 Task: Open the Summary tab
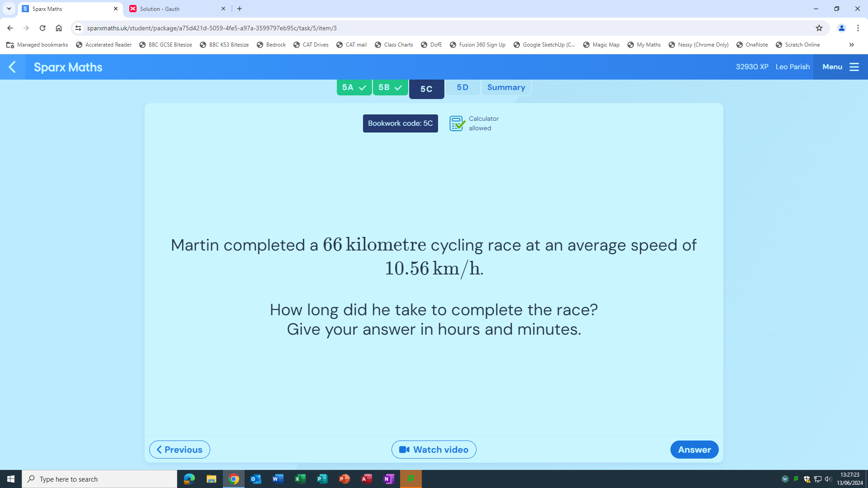[x=506, y=87]
